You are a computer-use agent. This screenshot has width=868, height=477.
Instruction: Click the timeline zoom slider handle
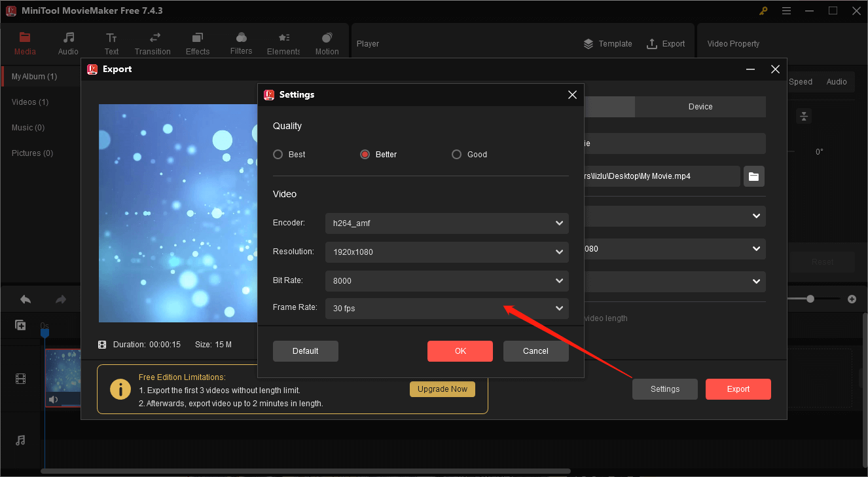click(810, 299)
